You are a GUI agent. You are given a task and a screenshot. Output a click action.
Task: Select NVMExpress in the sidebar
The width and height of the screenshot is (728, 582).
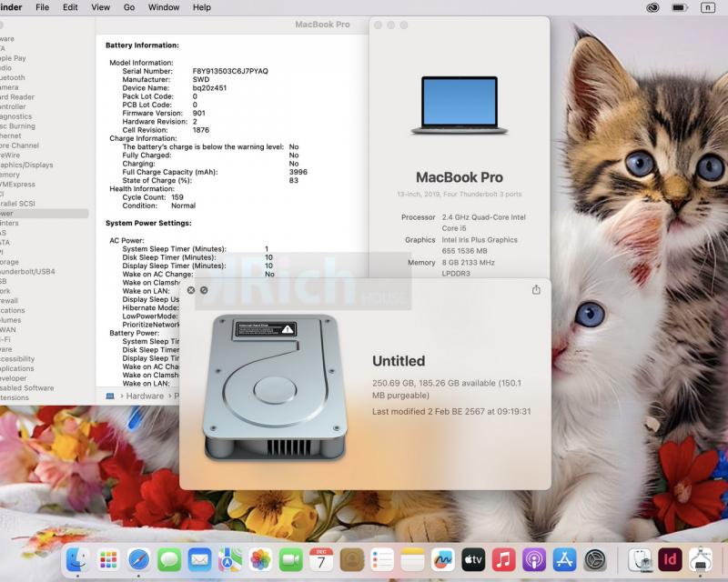click(x=17, y=185)
